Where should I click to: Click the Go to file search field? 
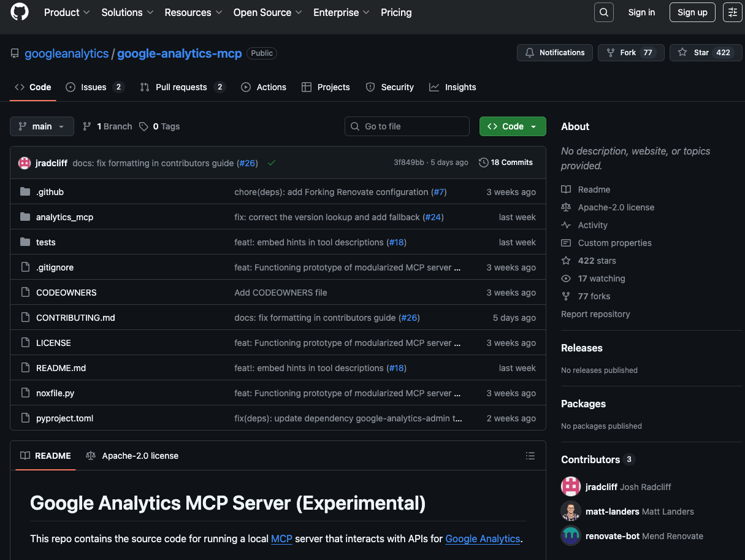(407, 126)
